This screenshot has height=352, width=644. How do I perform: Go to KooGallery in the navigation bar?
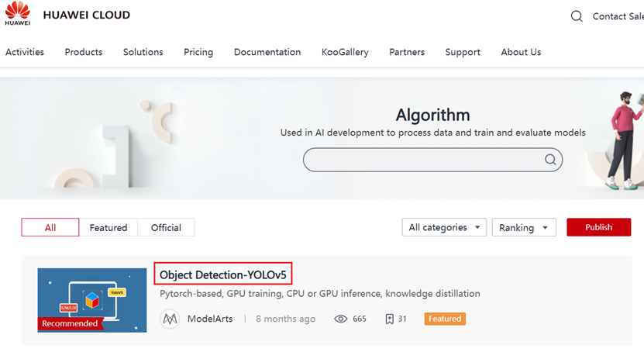pos(345,52)
